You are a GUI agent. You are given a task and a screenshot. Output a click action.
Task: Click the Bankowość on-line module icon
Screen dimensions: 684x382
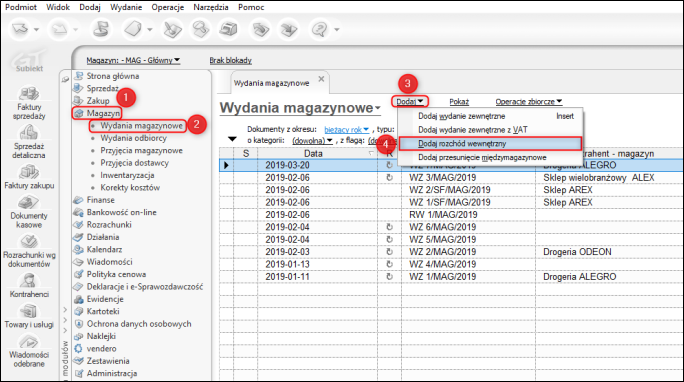point(79,212)
